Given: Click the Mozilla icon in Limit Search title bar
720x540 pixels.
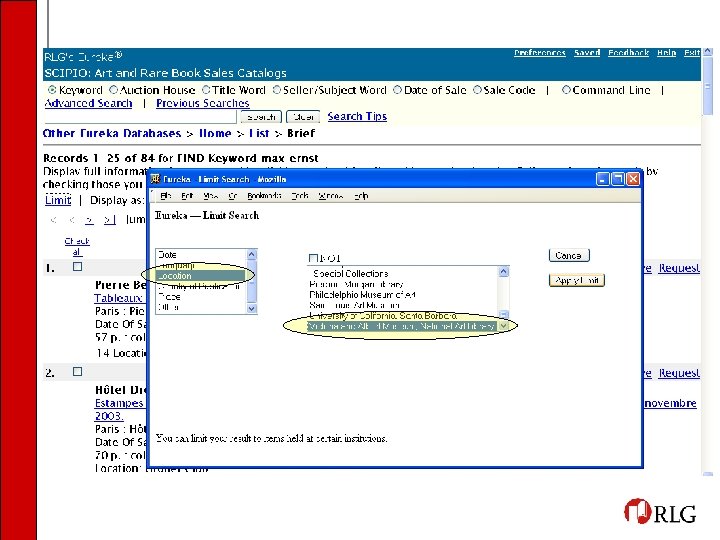Looking at the screenshot, I should pyautogui.click(x=155, y=179).
